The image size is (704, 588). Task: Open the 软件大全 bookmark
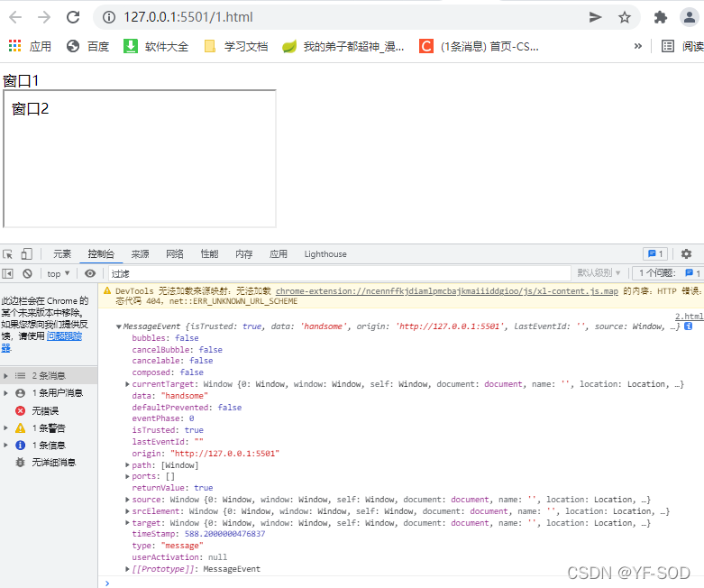(156, 46)
